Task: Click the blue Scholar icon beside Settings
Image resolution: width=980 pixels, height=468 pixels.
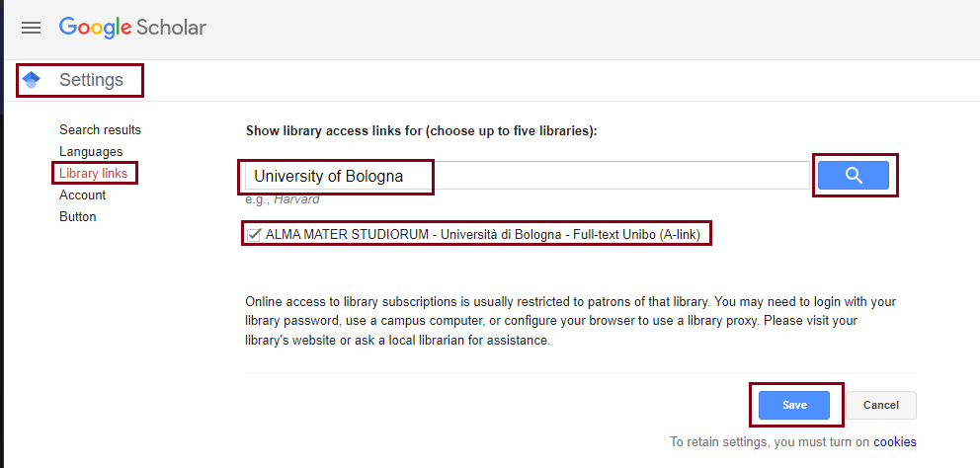Action: click(x=32, y=80)
